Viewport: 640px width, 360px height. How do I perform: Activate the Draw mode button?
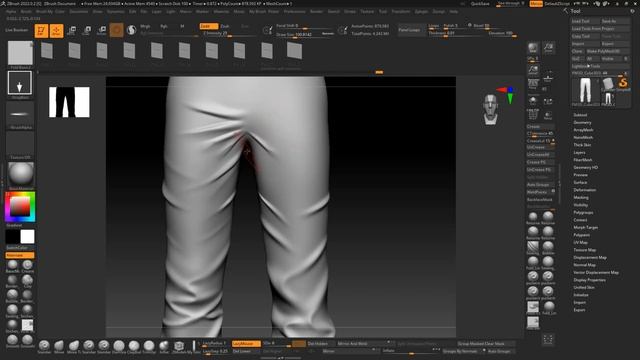(56, 31)
